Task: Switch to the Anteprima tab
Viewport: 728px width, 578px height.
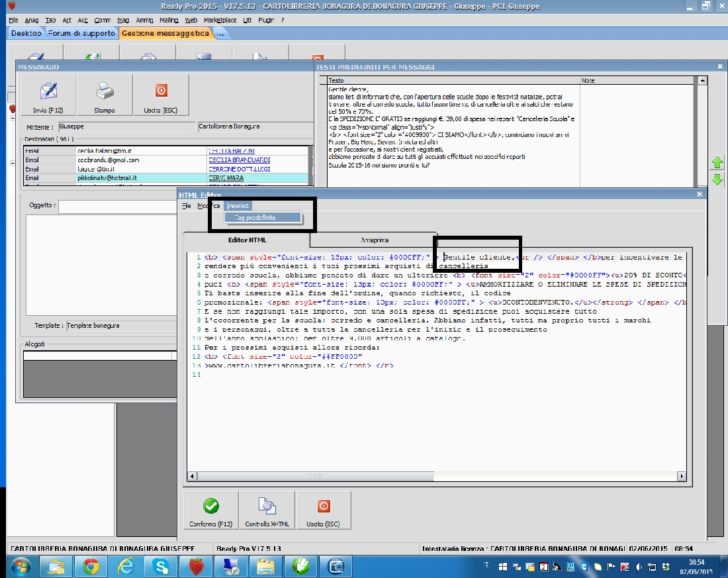Action: 374,240
